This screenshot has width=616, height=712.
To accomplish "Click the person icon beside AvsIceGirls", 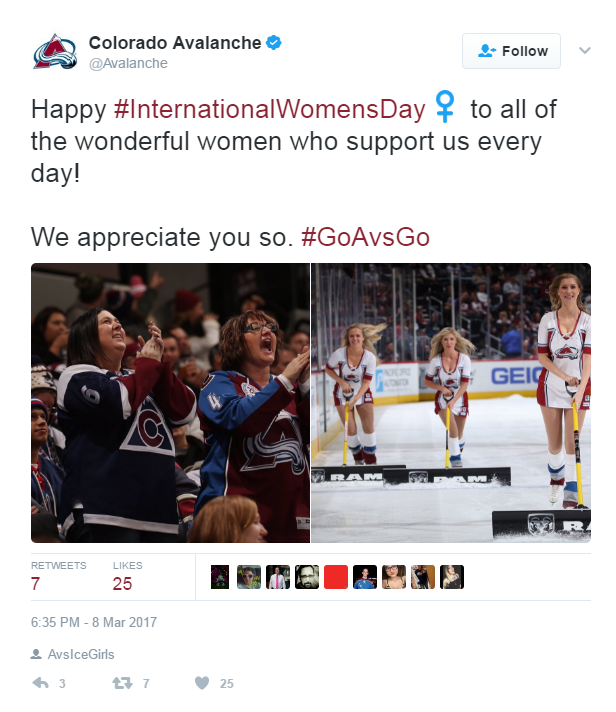I will pos(36,655).
